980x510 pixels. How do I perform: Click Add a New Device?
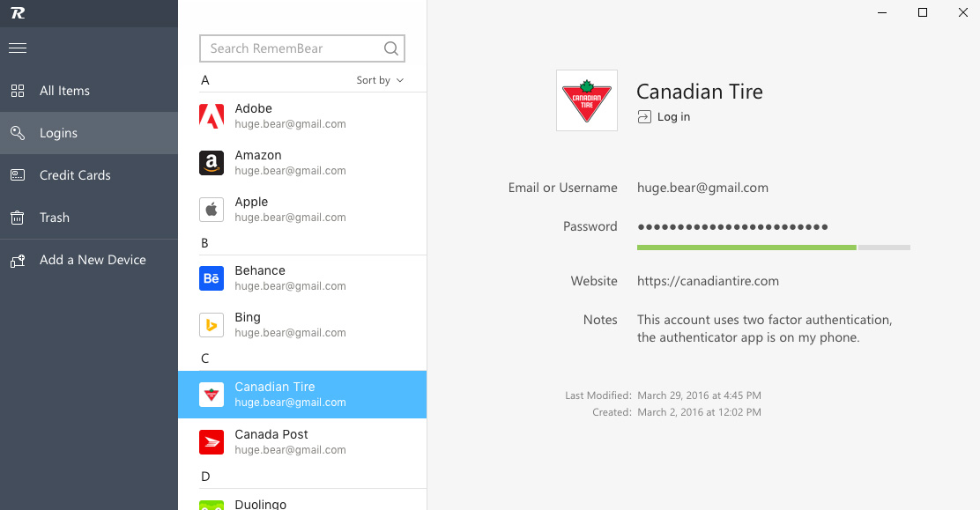(x=93, y=260)
